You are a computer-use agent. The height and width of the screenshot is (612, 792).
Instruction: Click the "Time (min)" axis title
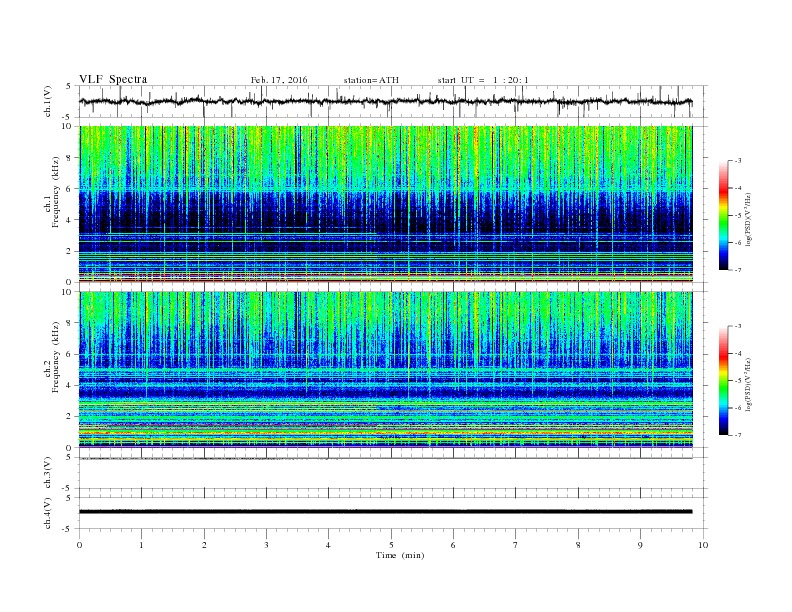coord(400,555)
